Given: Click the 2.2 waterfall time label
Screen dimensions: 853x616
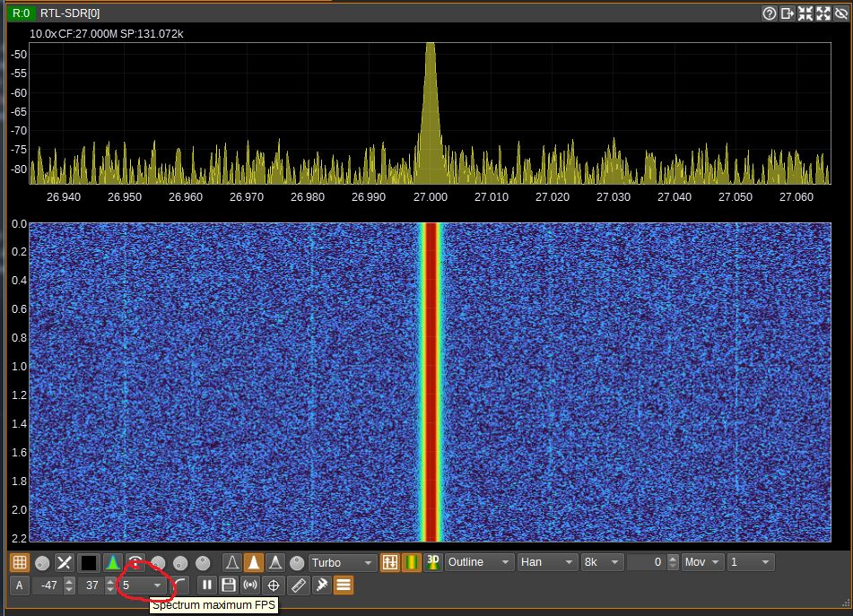Looking at the screenshot, I should pos(19,538).
